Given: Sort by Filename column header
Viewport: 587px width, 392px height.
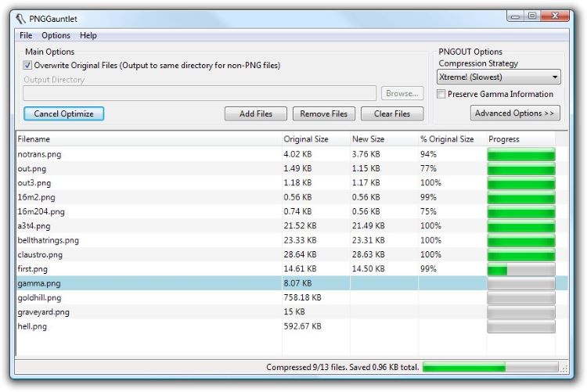Looking at the screenshot, I should pos(149,139).
